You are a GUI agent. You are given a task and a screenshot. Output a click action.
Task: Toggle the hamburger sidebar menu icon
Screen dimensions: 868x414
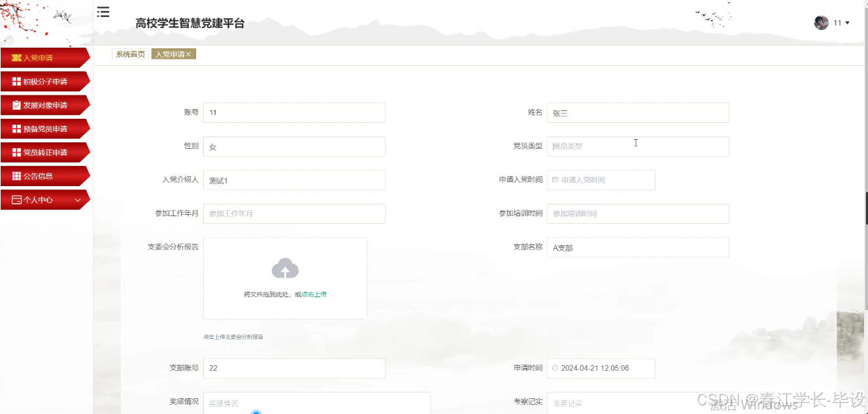coord(103,12)
